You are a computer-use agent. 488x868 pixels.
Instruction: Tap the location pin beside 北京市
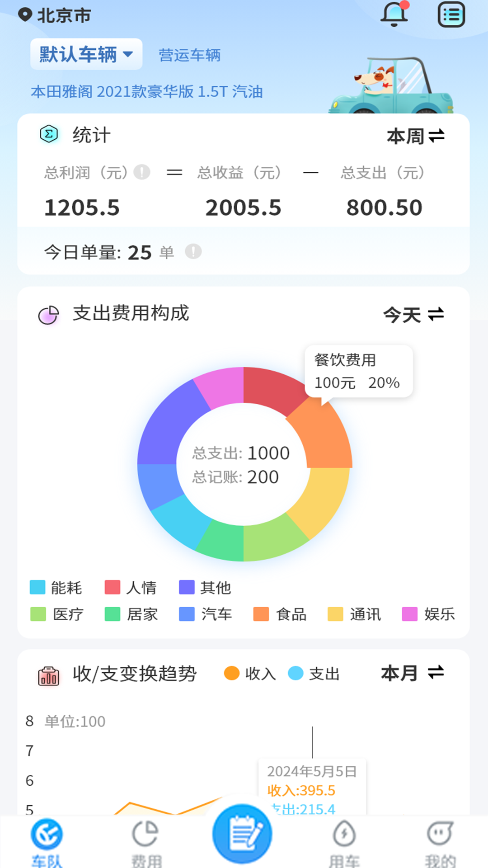[x=25, y=15]
